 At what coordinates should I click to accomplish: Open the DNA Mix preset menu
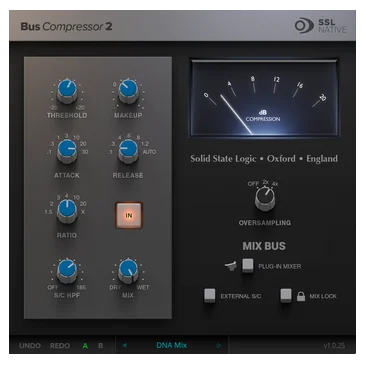[x=172, y=345]
